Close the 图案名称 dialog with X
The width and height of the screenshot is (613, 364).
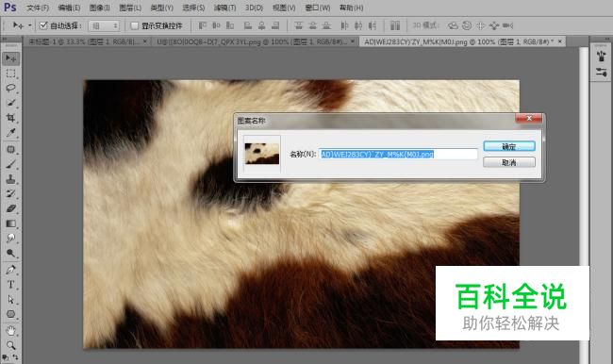coord(529,118)
